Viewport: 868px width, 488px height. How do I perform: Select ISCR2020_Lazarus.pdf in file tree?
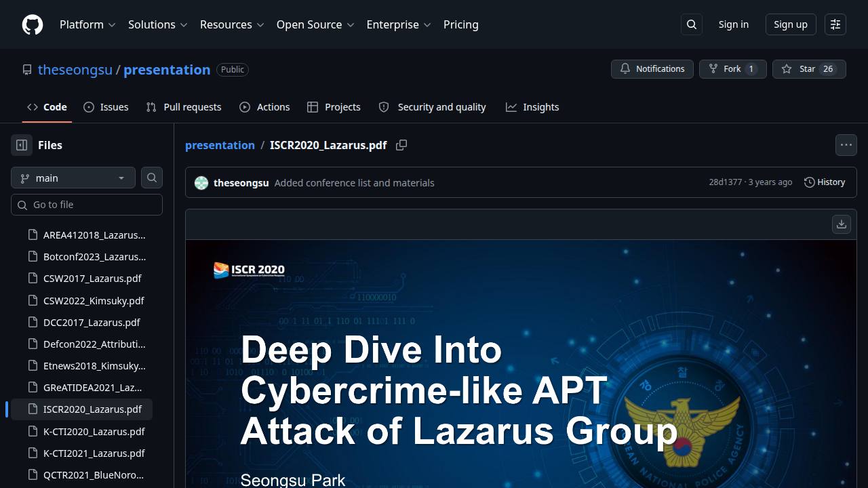coord(81,409)
